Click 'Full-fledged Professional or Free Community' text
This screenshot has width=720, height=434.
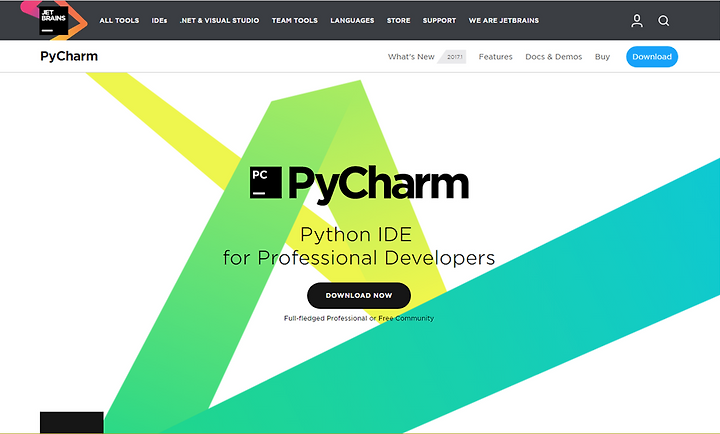359,318
